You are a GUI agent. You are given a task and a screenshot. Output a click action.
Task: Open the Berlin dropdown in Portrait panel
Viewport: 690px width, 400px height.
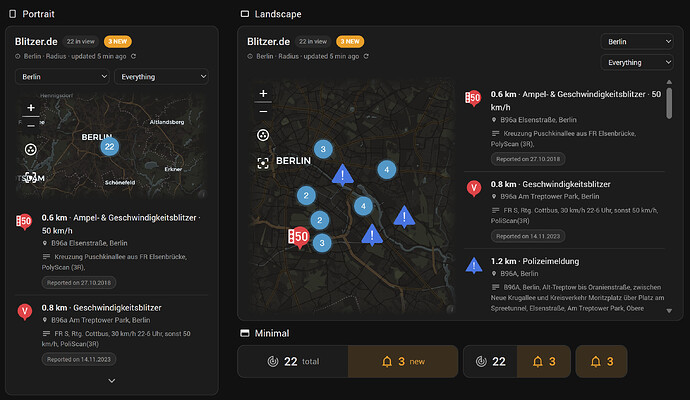click(62, 77)
